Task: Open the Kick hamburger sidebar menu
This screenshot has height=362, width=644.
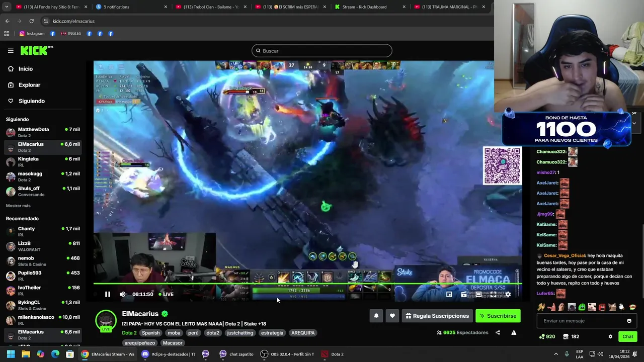Action: (x=11, y=51)
